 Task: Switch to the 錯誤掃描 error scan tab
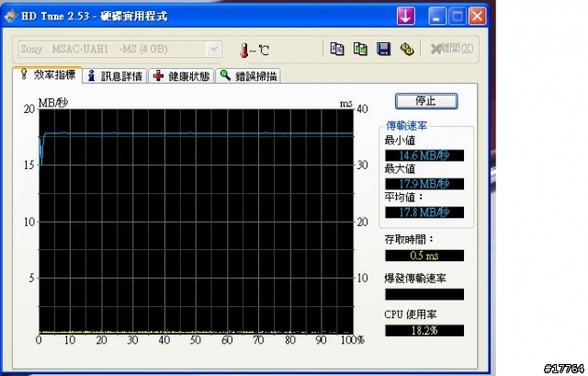[x=248, y=76]
